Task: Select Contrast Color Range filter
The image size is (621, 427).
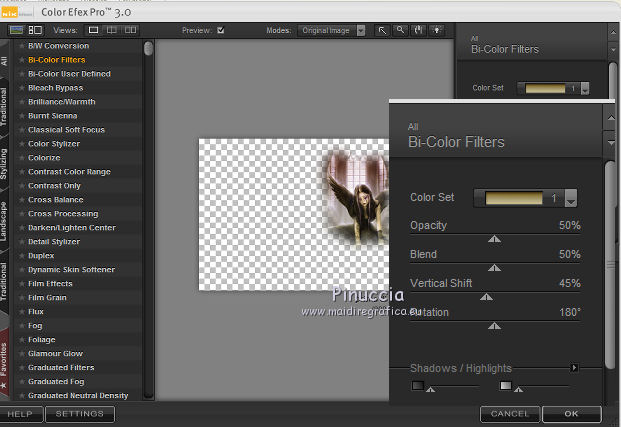Action: (x=69, y=172)
